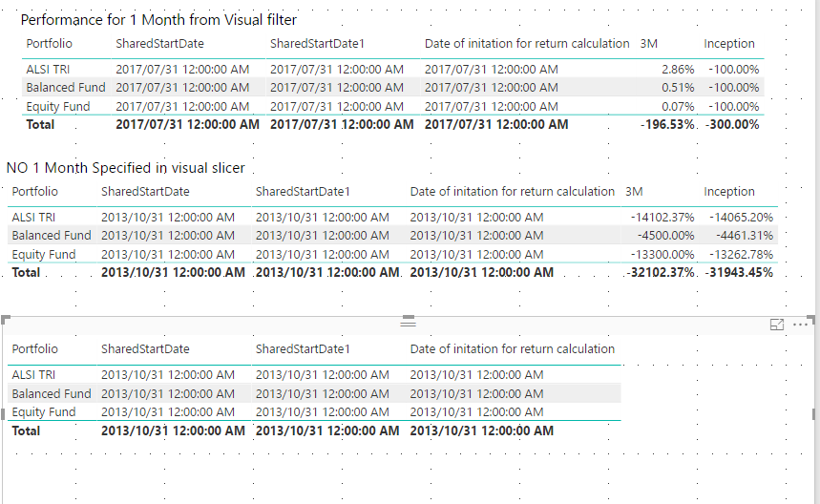This screenshot has width=820, height=504.
Task: Click -13300.00% cell in second table
Action: tap(662, 255)
